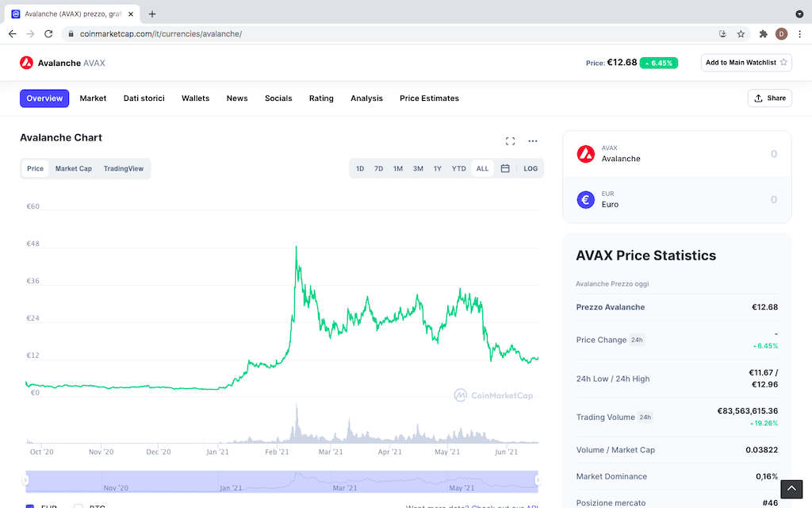The width and height of the screenshot is (812, 508).
Task: Bookmark this page with the star icon
Action: pyautogui.click(x=741, y=33)
